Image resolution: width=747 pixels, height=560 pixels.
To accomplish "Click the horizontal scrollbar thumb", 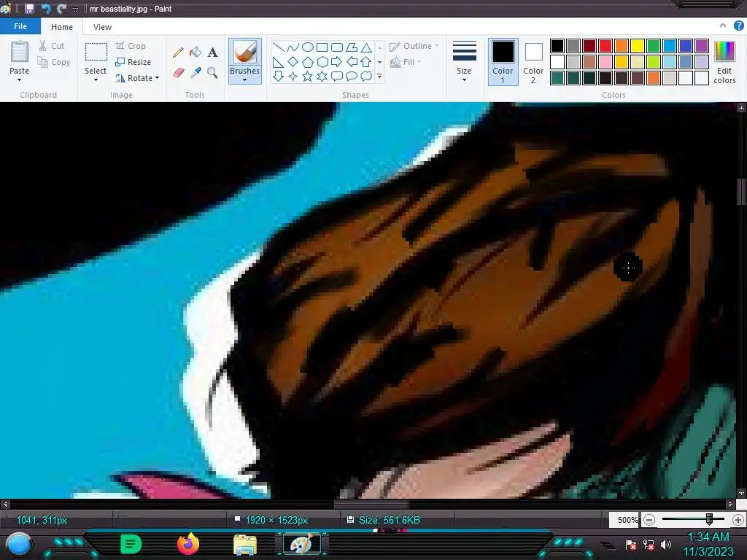I will (x=371, y=504).
